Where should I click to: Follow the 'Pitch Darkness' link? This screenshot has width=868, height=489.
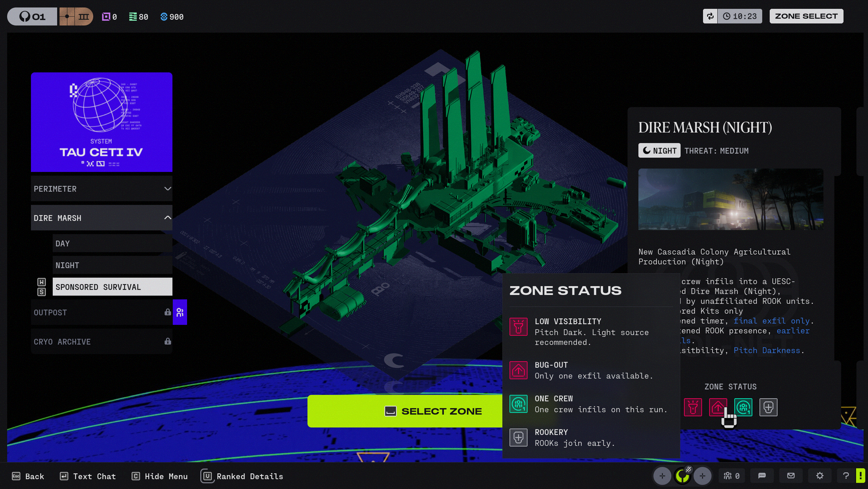click(767, 350)
